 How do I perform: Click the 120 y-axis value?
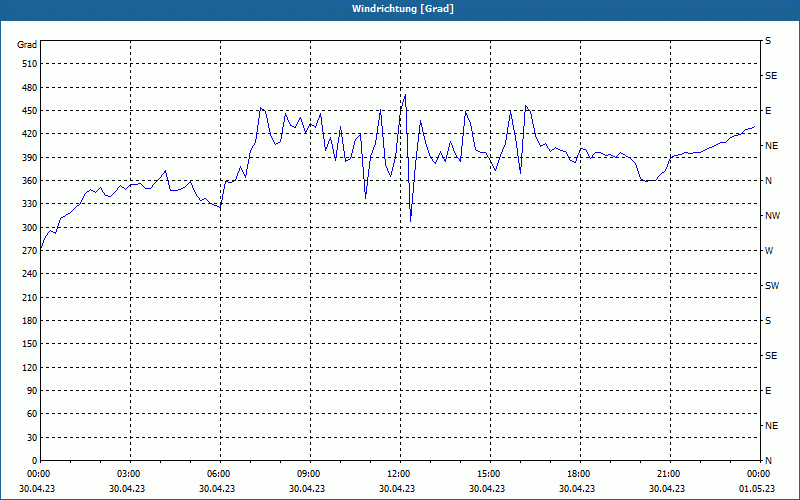coord(30,367)
